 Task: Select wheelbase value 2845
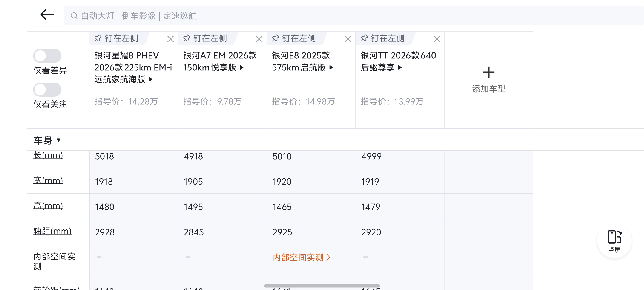point(193,232)
